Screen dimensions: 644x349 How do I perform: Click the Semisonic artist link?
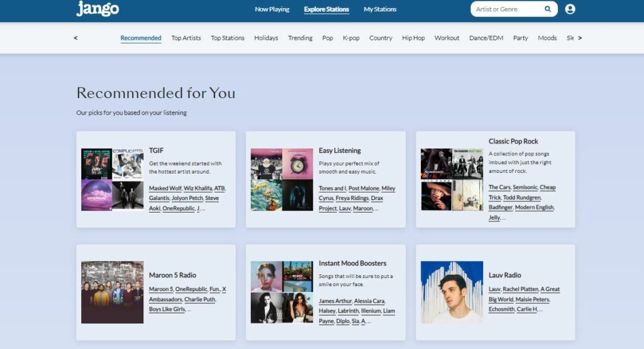tap(525, 187)
